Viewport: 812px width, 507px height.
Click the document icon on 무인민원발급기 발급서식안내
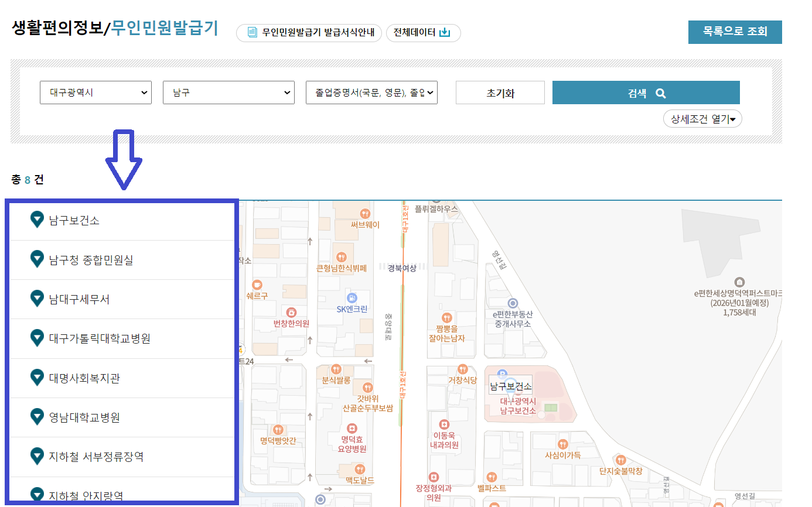[251, 33]
